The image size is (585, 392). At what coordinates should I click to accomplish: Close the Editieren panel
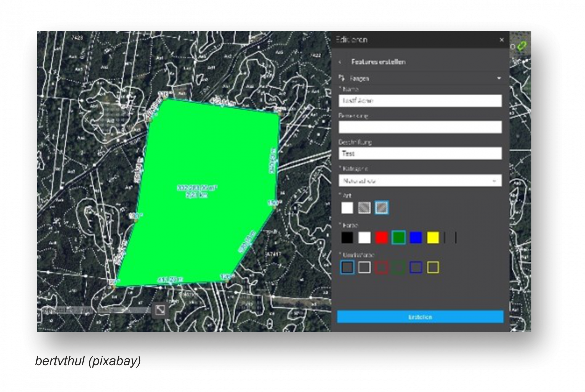coord(501,40)
